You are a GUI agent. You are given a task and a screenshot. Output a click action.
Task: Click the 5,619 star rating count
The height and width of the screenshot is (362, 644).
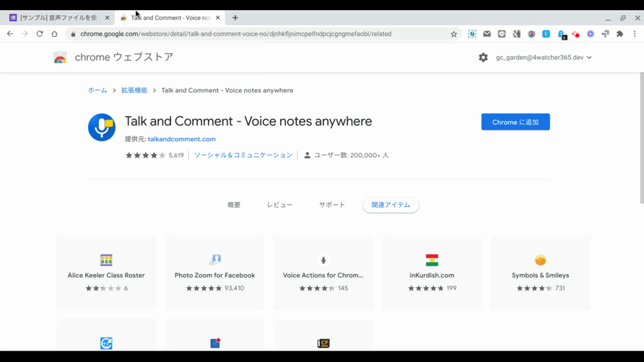pyautogui.click(x=176, y=155)
